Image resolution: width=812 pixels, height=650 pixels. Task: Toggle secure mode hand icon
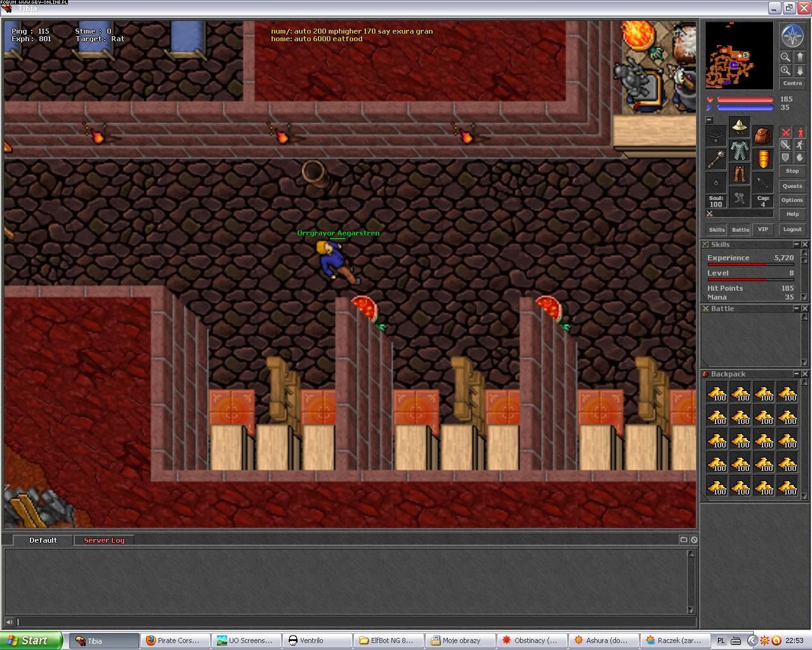[x=799, y=157]
